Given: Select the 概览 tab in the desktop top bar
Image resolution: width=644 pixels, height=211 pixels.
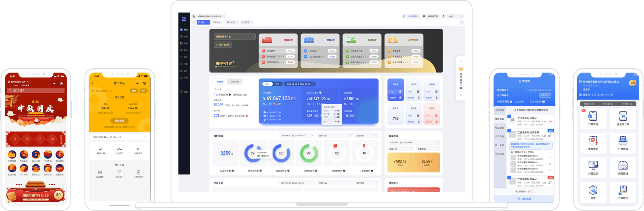Looking at the screenshot, I should [x=203, y=22].
